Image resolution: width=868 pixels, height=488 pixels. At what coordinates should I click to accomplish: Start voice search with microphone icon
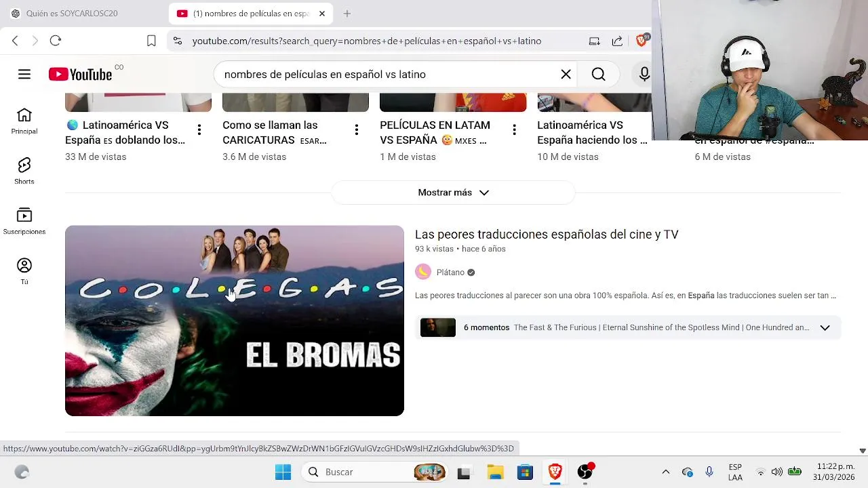click(644, 75)
